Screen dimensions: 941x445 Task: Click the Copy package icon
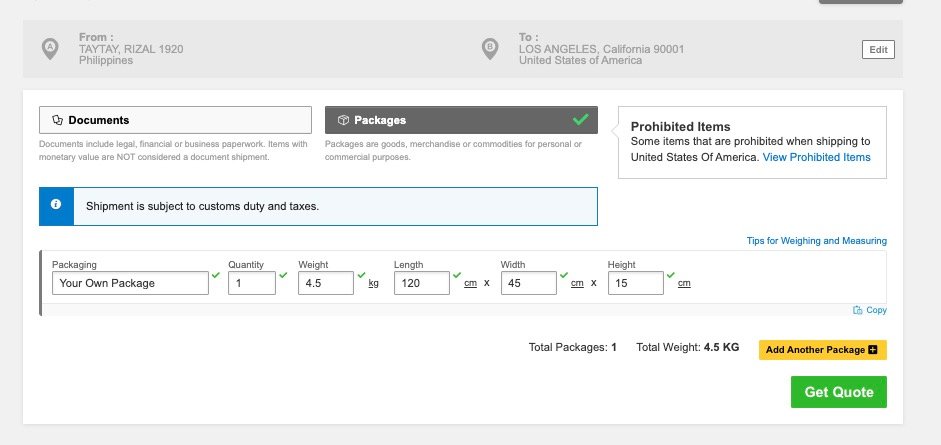pos(858,310)
